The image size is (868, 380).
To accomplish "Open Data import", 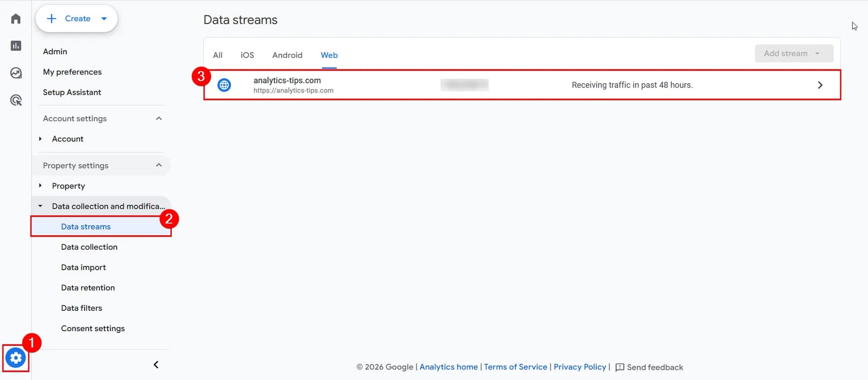I will coord(84,267).
